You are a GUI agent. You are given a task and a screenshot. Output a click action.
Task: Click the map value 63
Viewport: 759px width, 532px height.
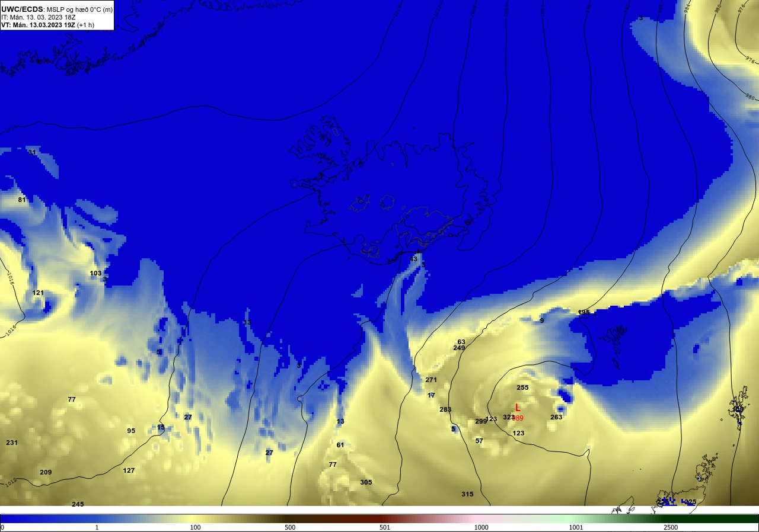point(461,342)
